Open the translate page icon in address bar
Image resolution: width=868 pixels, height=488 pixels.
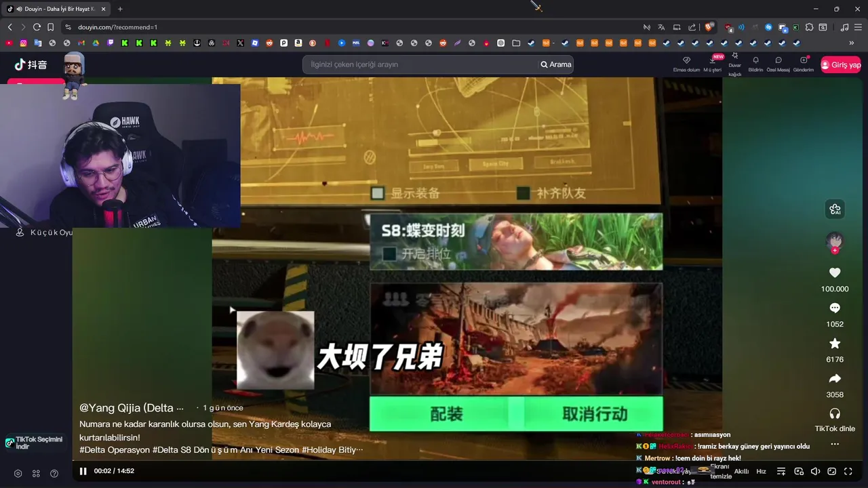(661, 27)
